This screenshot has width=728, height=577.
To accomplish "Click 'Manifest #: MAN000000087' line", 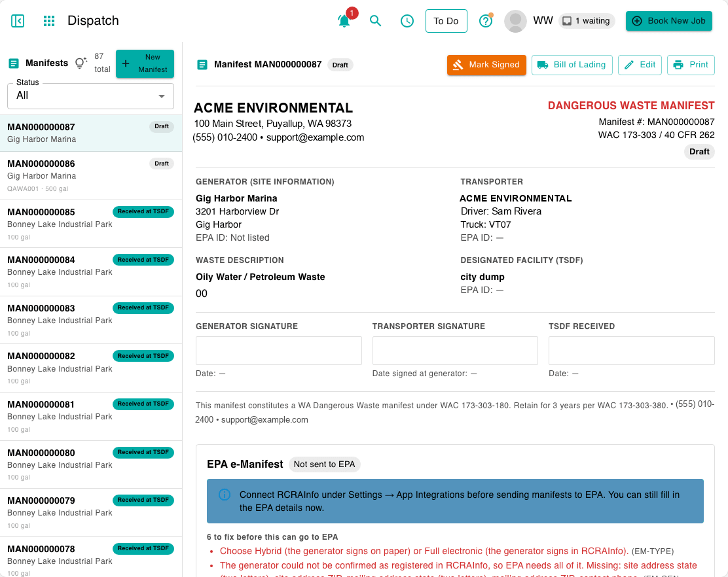I will [x=656, y=122].
